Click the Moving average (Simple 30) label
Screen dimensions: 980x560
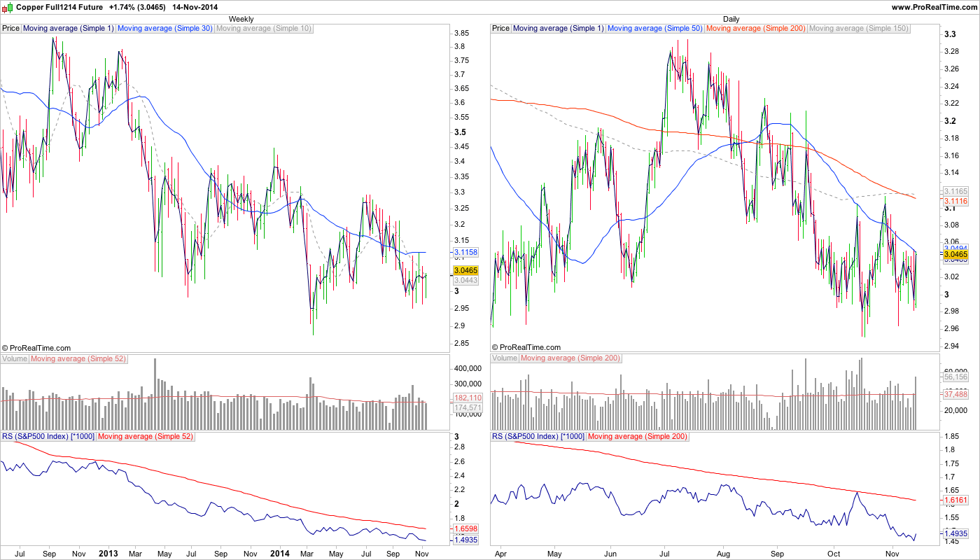165,29
